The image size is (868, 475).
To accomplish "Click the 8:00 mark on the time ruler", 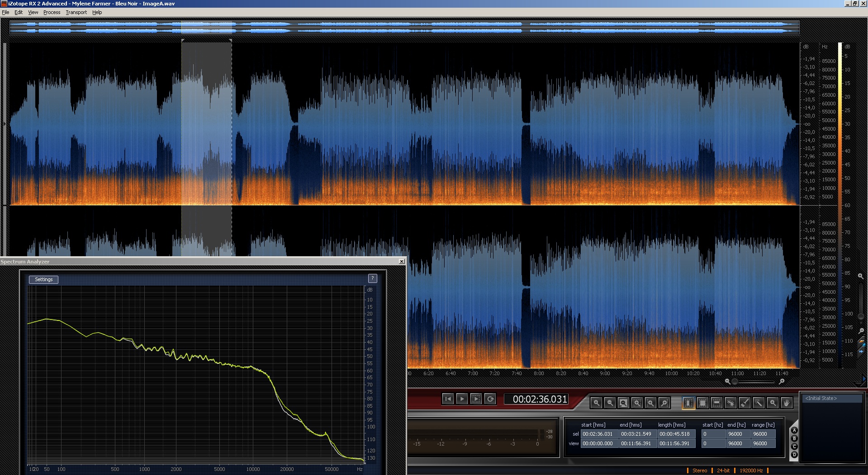I will 539,373.
